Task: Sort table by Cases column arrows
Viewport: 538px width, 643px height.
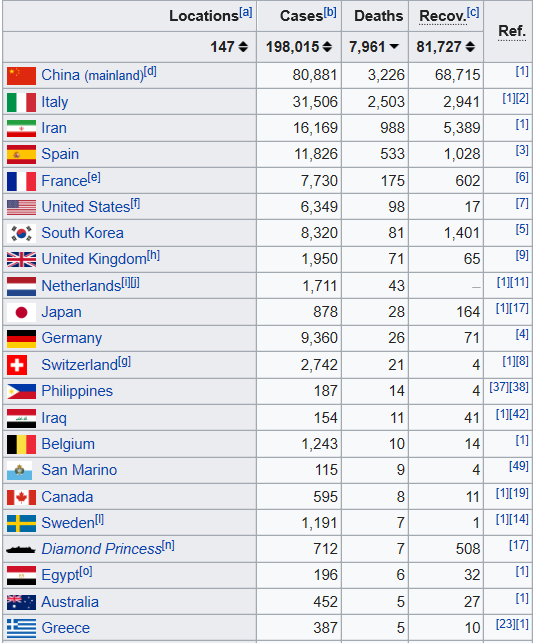Action: pos(327,47)
